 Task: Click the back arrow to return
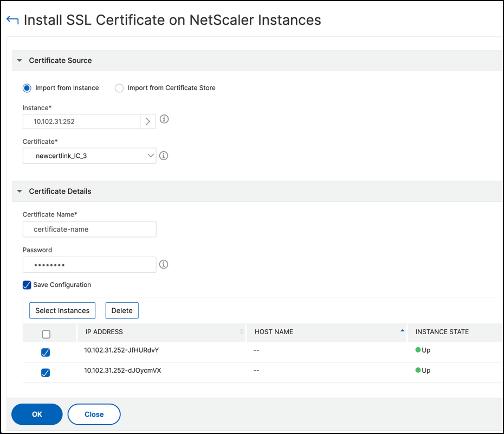pos(12,19)
